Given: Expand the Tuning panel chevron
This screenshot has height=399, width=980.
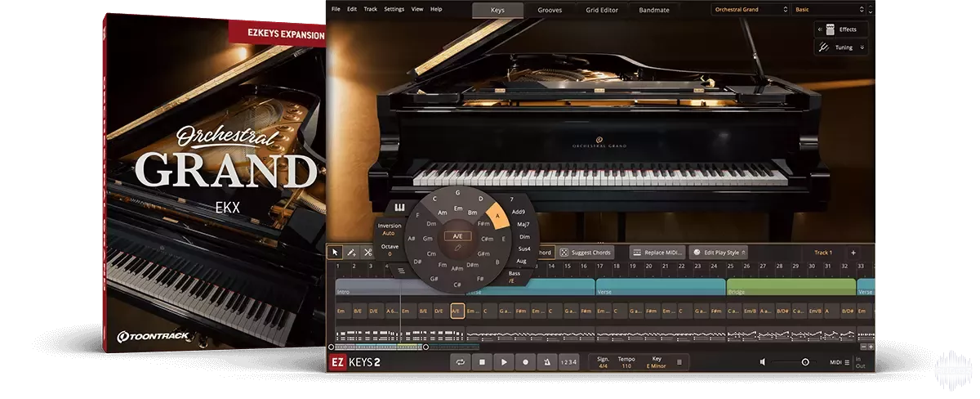Looking at the screenshot, I should (x=862, y=47).
